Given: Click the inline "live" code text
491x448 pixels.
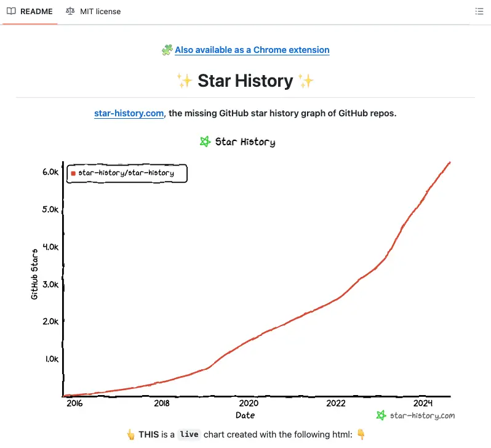Looking at the screenshot, I should pyautogui.click(x=189, y=434).
